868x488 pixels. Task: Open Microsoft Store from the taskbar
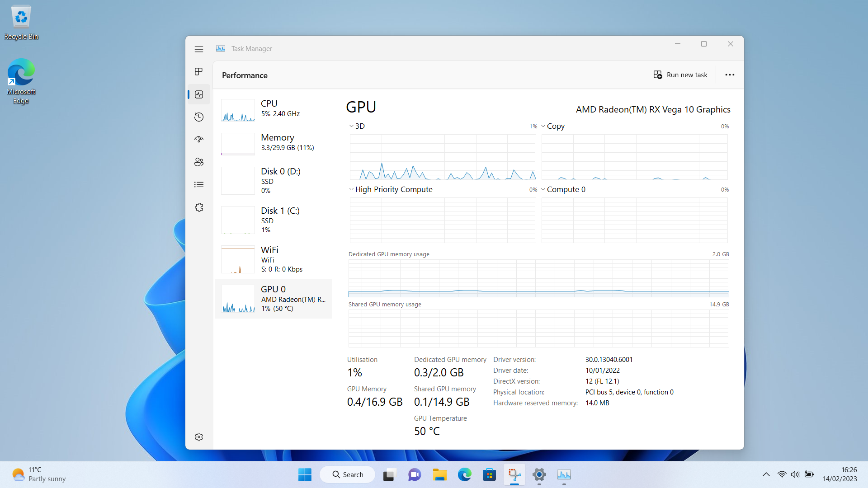tap(489, 474)
